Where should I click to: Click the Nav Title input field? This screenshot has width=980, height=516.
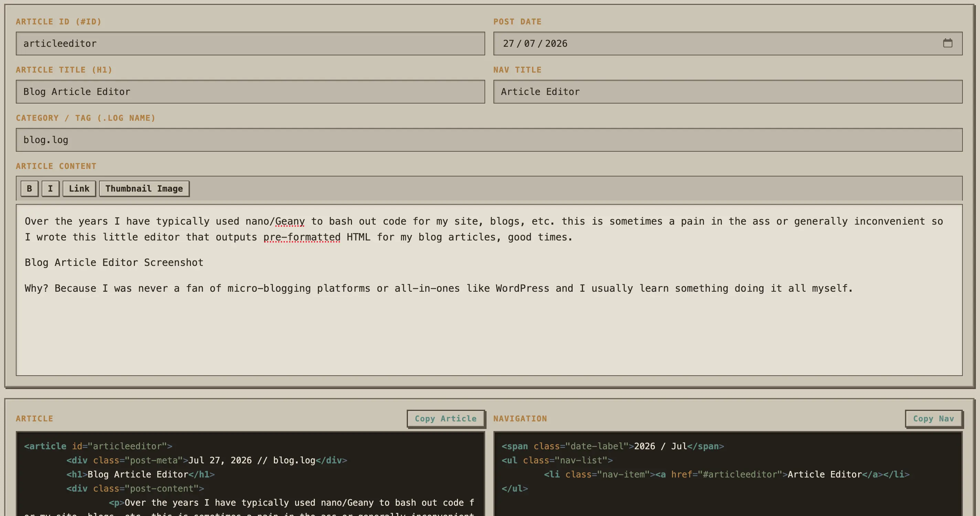728,92
